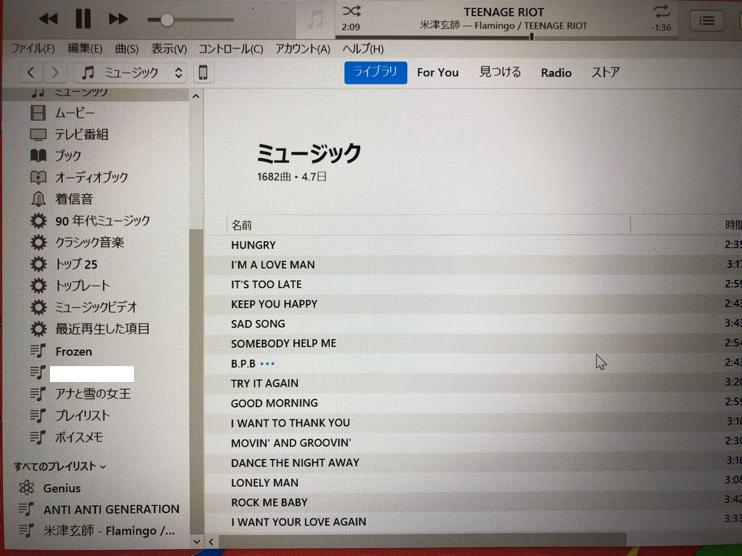Go back with the left chevron
The image size is (742, 556).
(31, 72)
